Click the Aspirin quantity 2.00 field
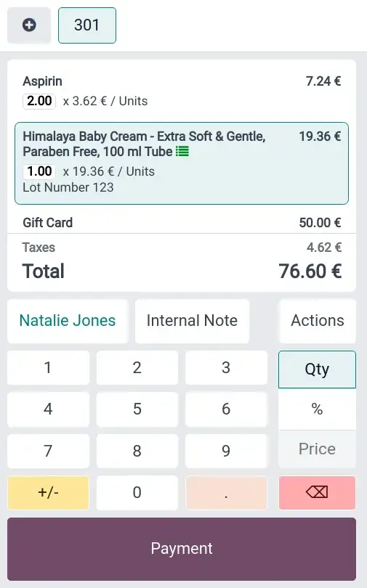 coord(39,101)
